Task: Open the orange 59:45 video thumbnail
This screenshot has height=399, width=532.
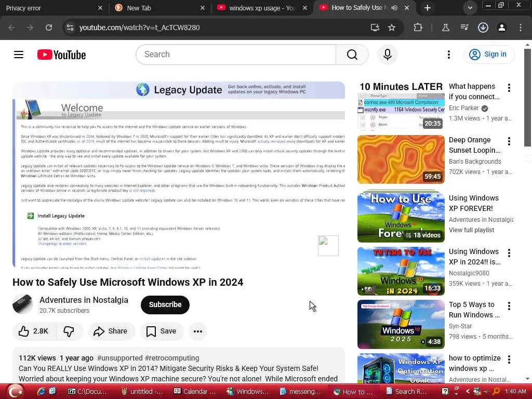Action: pyautogui.click(x=401, y=159)
